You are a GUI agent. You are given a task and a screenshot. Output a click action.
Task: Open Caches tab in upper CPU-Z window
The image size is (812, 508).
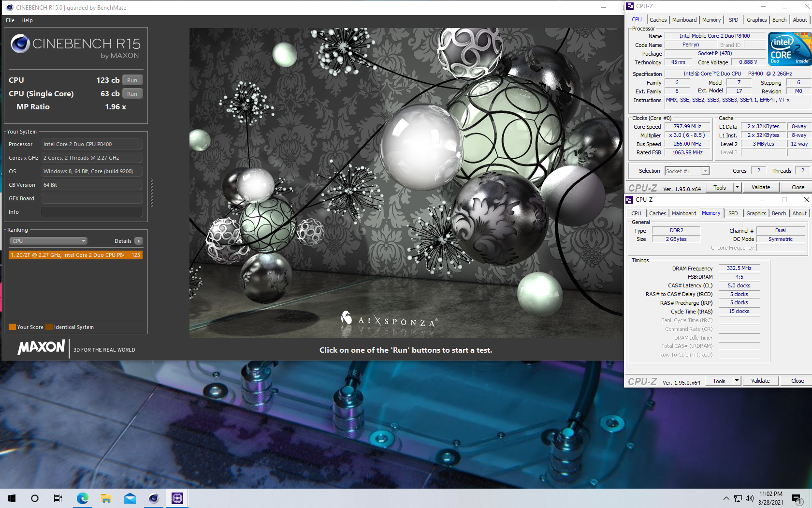pyautogui.click(x=658, y=20)
